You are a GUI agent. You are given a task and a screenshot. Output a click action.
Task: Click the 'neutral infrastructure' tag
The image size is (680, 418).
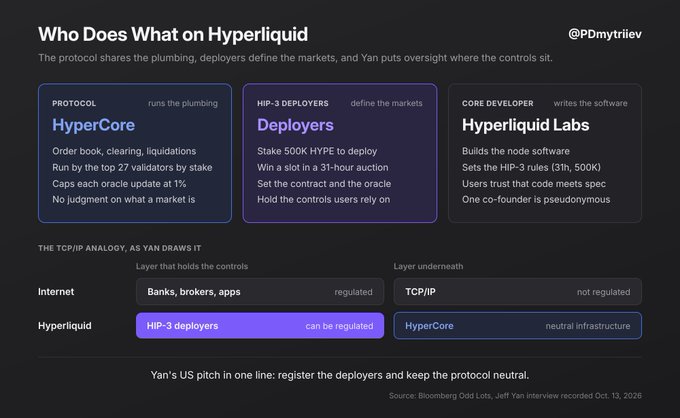[x=588, y=326]
